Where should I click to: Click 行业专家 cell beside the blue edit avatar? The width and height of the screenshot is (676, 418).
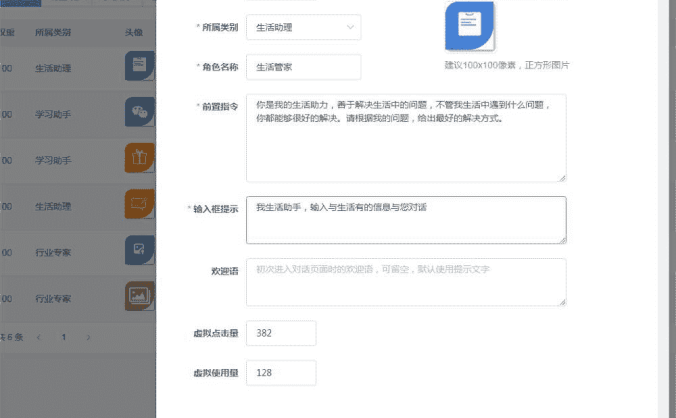tap(53, 253)
